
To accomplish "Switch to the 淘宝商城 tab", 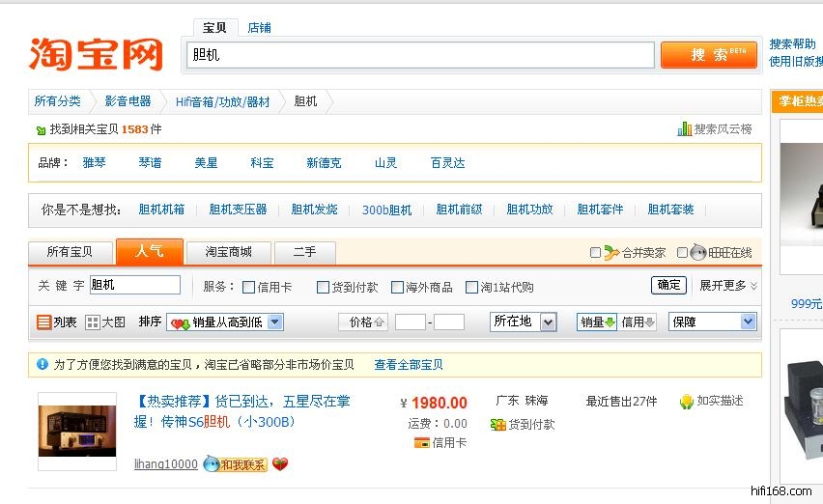I will [x=228, y=252].
